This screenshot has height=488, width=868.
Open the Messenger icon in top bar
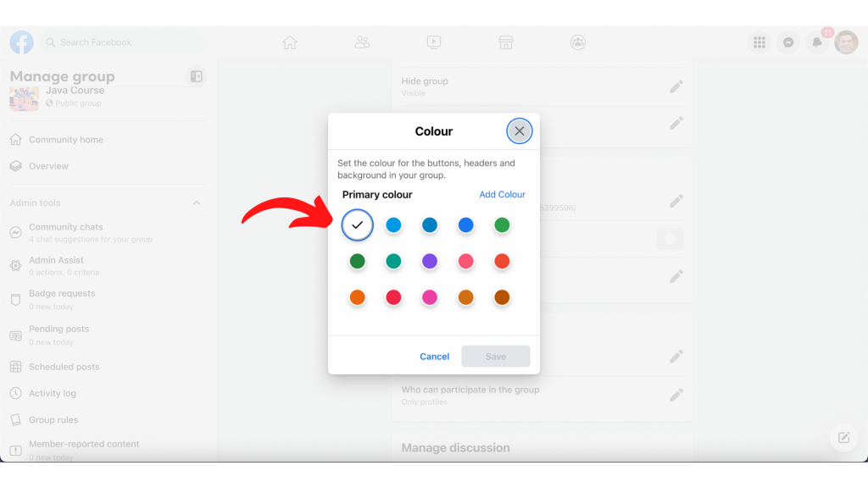pyautogui.click(x=787, y=42)
